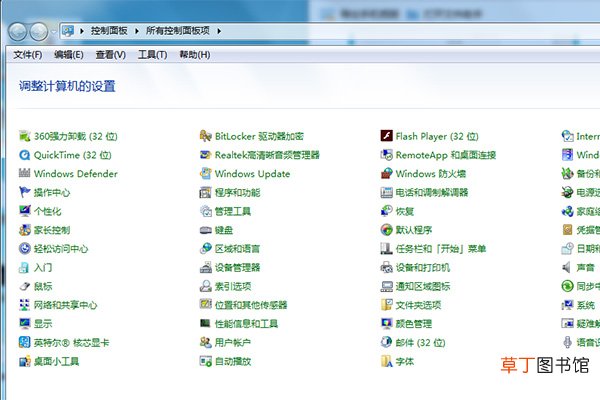The width and height of the screenshot is (600, 400).
Task: Click the Back navigation button
Action: point(17,31)
